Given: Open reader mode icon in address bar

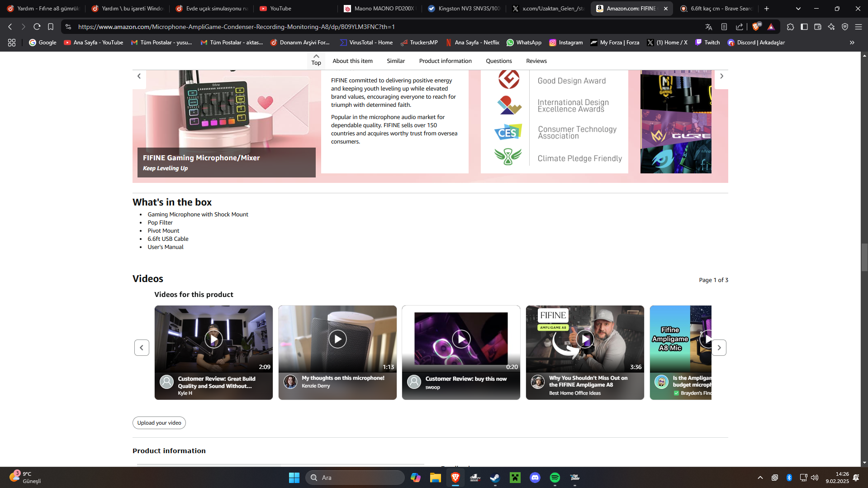Looking at the screenshot, I should [724, 27].
